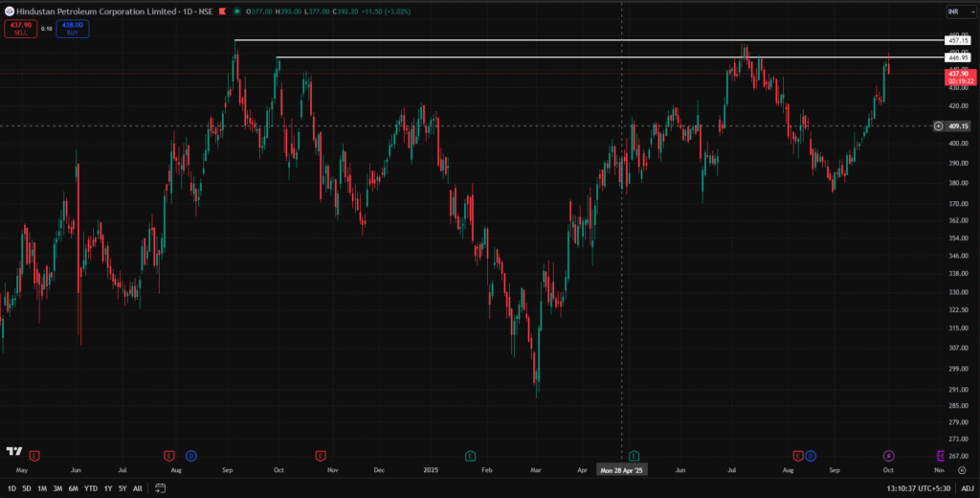The height and width of the screenshot is (498, 980).
Task: Click the blue dividend marker near August 2024
Action: (190, 455)
